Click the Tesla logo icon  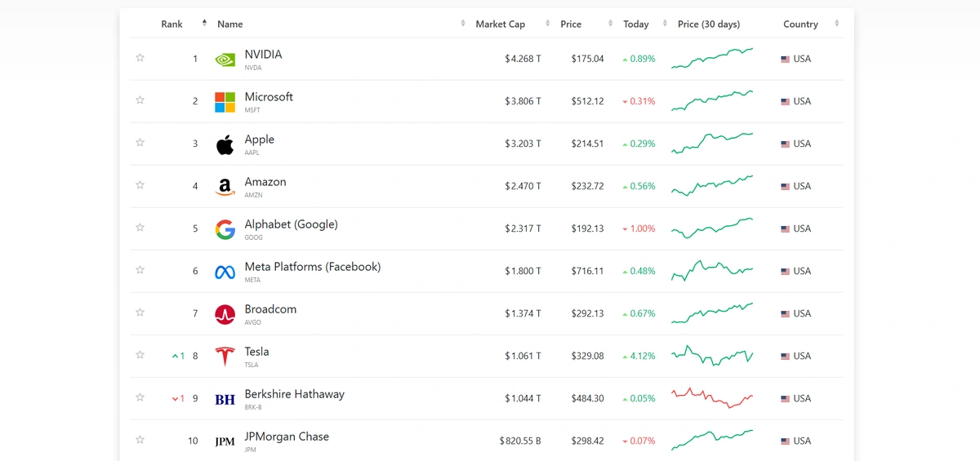[225, 357]
